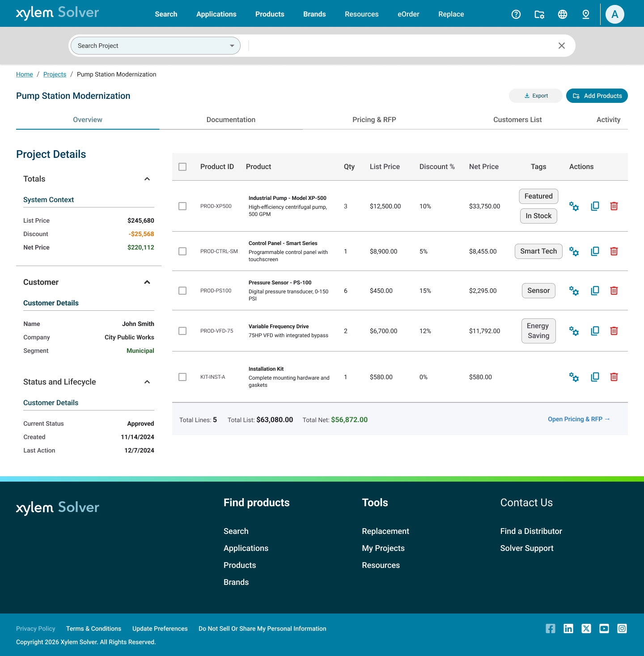
Task: Click the Add Products button
Action: [x=597, y=95]
